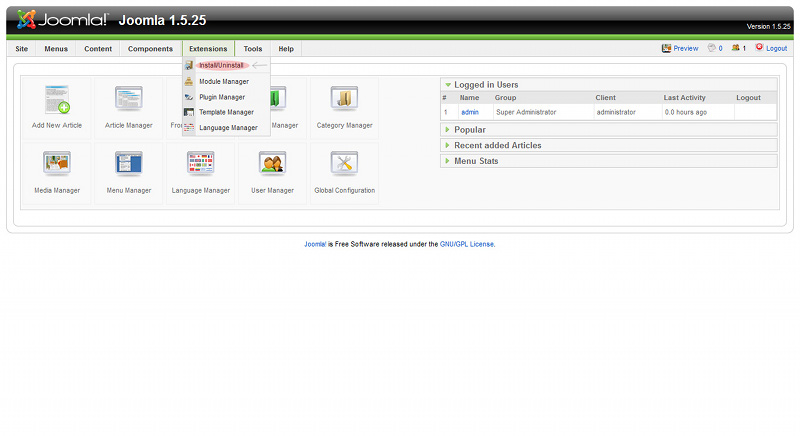Open the User Manager icon
The height and width of the screenshot is (436, 800).
pyautogui.click(x=272, y=163)
